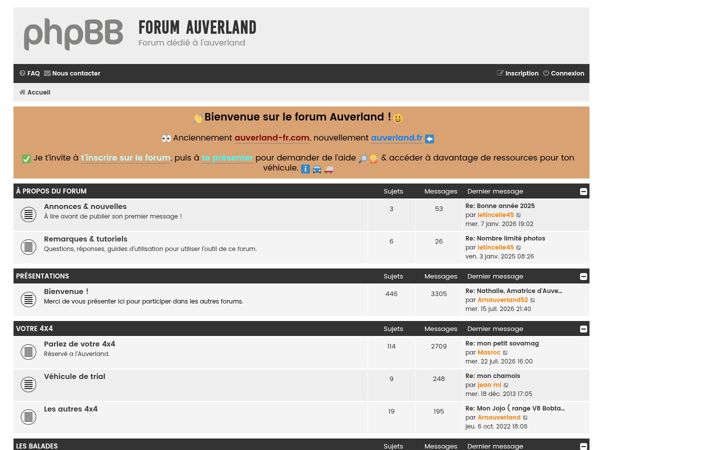Image resolution: width=720 pixels, height=450 pixels.
Task: Collapse the Présentations category
Action: coord(583,276)
